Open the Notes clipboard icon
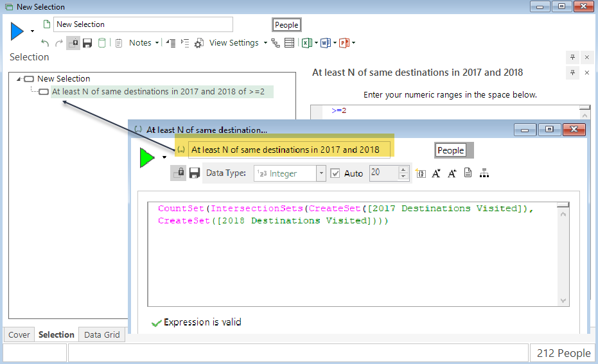The width and height of the screenshot is (598, 364). coord(119,43)
